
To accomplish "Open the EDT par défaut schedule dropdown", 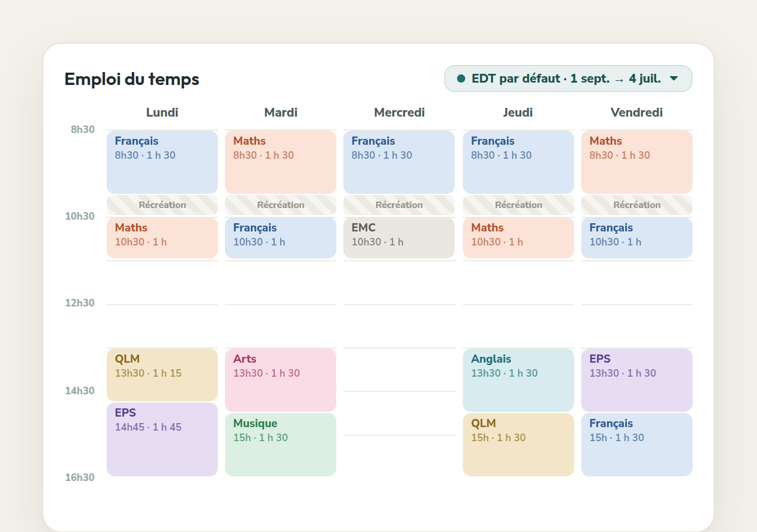I will pyautogui.click(x=568, y=79).
